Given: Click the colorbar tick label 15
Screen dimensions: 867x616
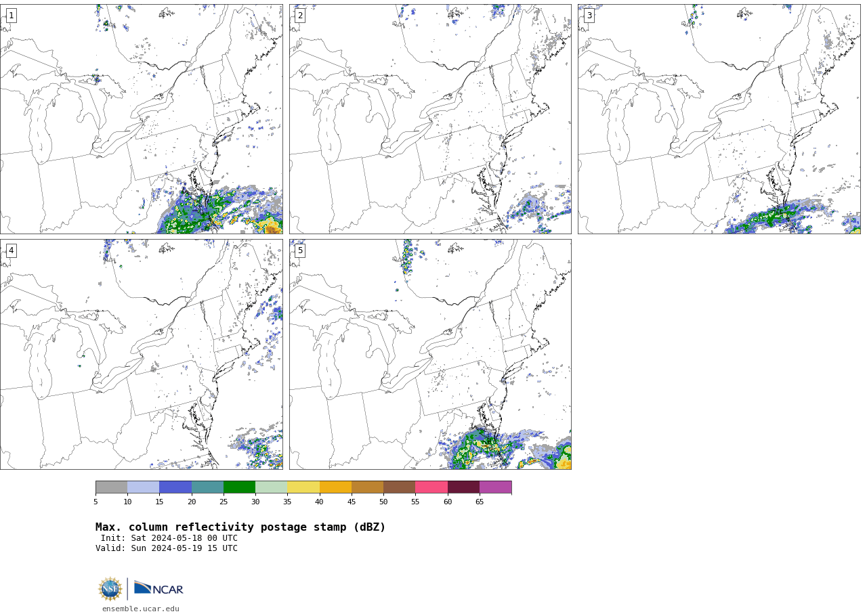Looking at the screenshot, I should 159,502.
